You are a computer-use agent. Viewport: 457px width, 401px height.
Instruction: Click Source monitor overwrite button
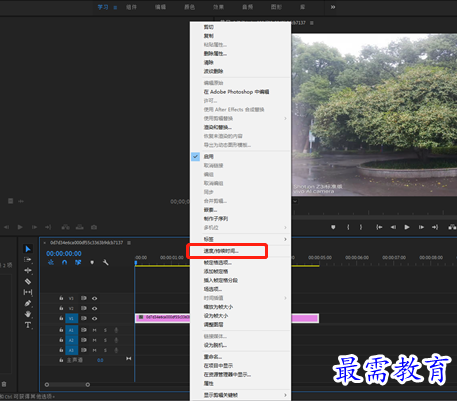click(x=80, y=227)
